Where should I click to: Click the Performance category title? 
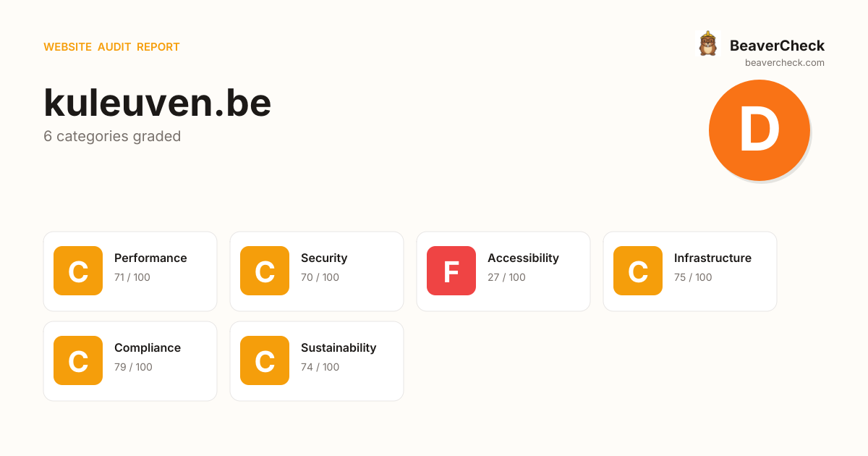pos(150,258)
